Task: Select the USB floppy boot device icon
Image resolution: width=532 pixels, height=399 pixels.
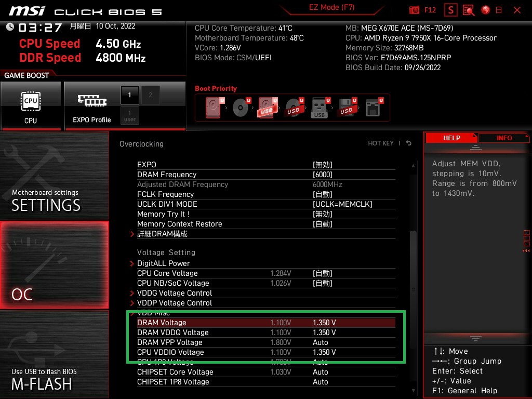Action: pos(347,108)
